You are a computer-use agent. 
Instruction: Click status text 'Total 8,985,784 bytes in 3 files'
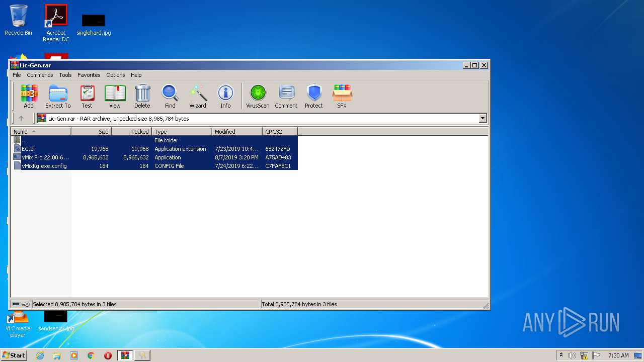[299, 304]
